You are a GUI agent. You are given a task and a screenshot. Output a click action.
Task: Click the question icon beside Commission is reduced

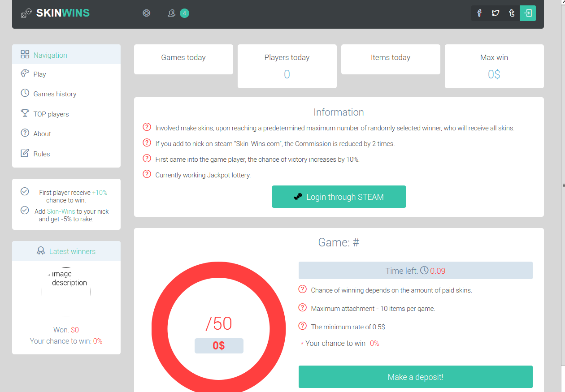(x=147, y=142)
